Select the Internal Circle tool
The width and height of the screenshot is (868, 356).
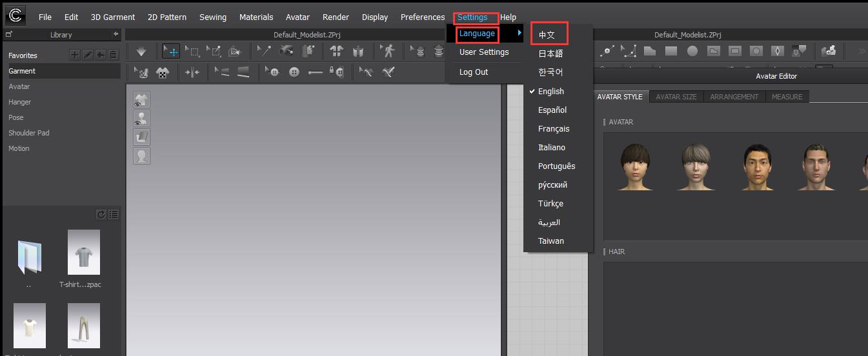[x=756, y=51]
